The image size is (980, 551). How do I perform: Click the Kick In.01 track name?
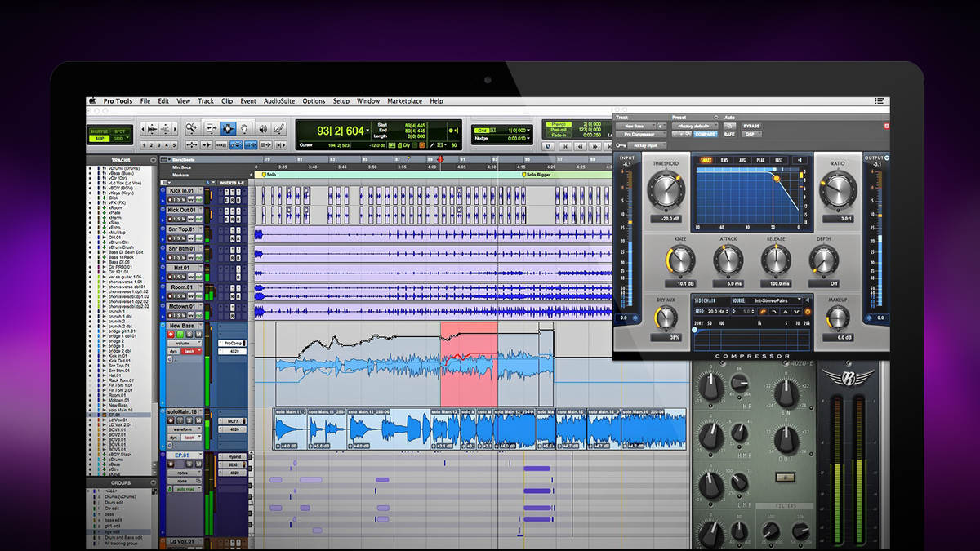pyautogui.click(x=182, y=190)
